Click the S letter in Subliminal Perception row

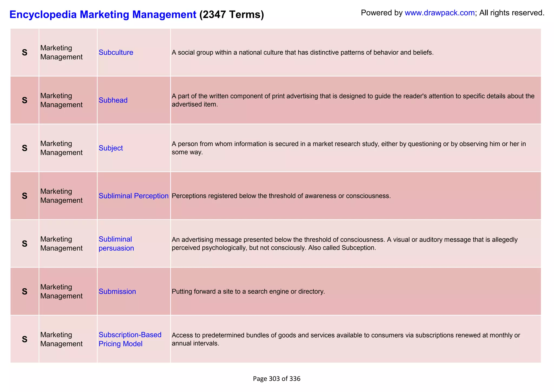[25, 196]
